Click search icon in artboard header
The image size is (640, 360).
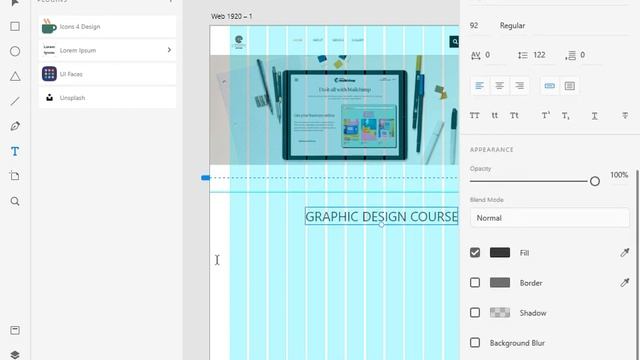454,42
